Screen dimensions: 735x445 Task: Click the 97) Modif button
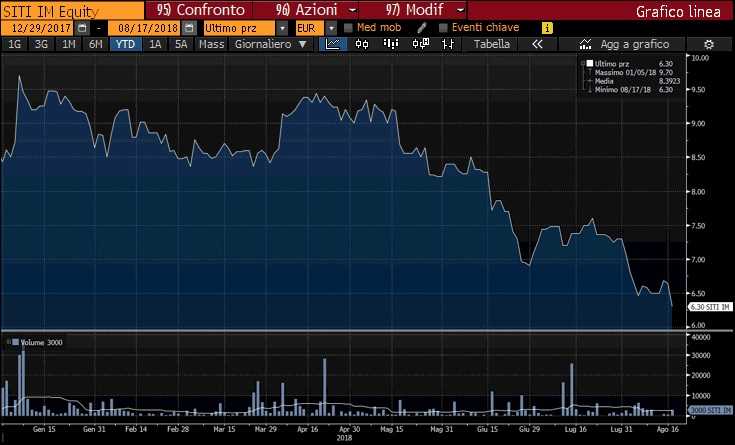[x=414, y=10]
